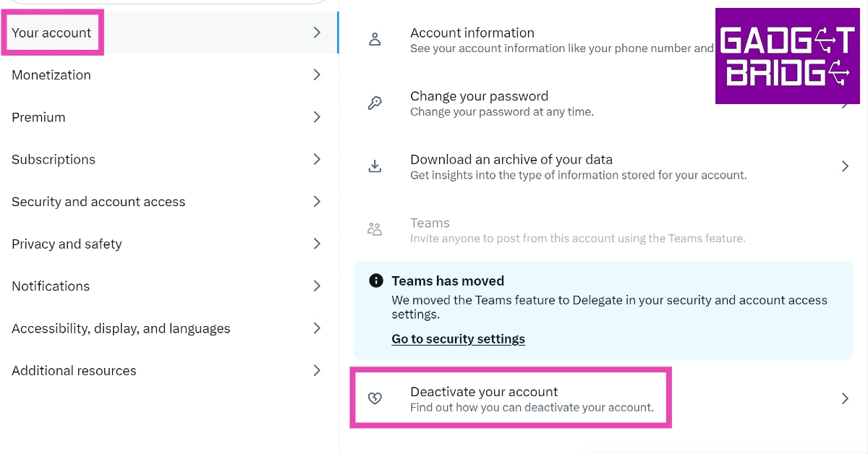Viewport: 868px width, 454px height.
Task: Click the key icon for Change your password
Action: [375, 103]
